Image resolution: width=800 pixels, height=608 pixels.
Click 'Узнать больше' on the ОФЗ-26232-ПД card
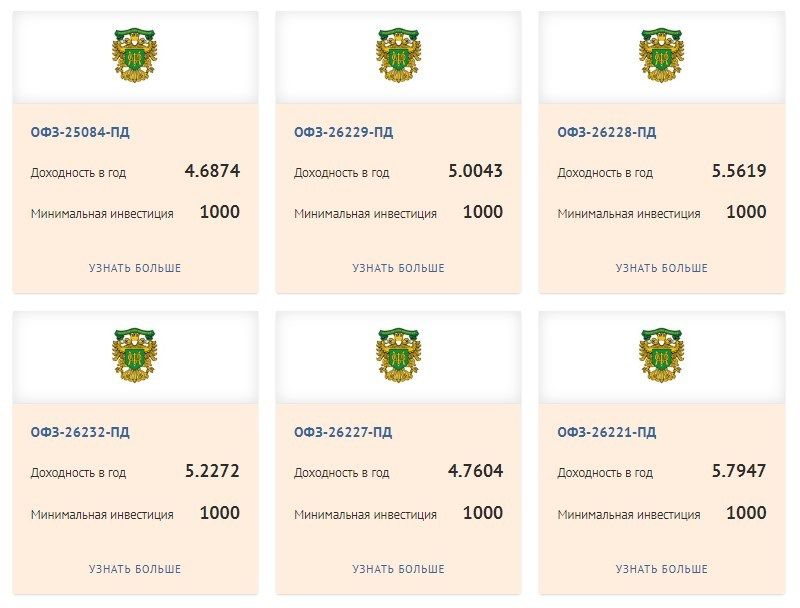click(x=135, y=569)
